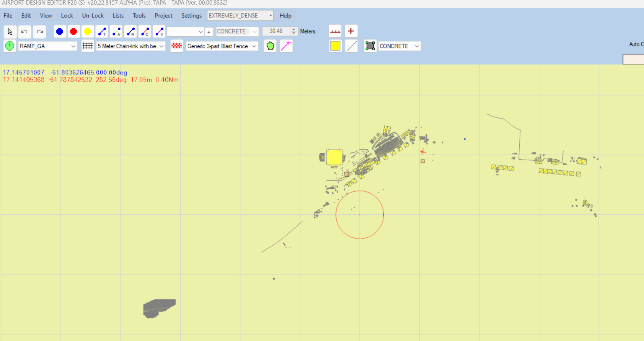Open the Generic 3-part Blast Fence dropdown
This screenshot has height=341, width=644.
pyautogui.click(x=254, y=46)
